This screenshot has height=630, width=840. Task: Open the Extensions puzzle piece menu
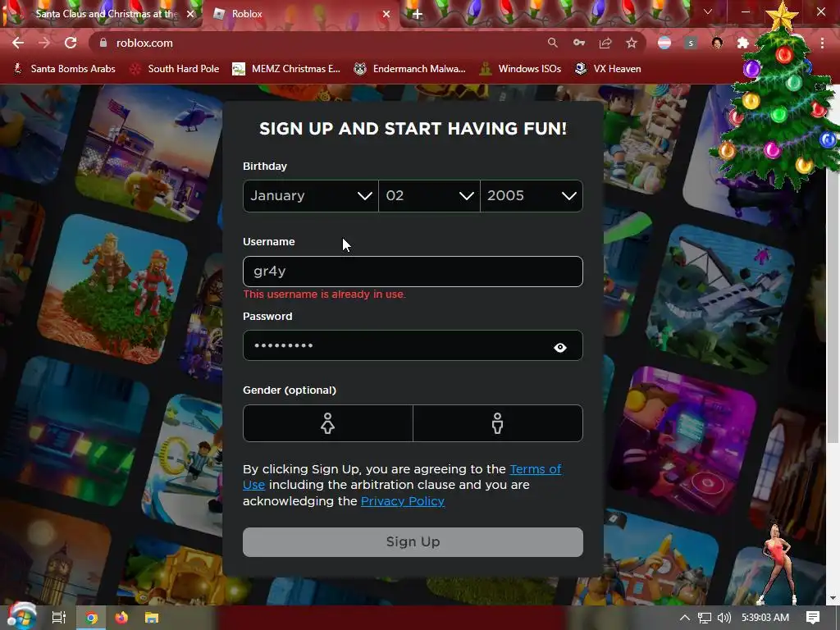743,43
